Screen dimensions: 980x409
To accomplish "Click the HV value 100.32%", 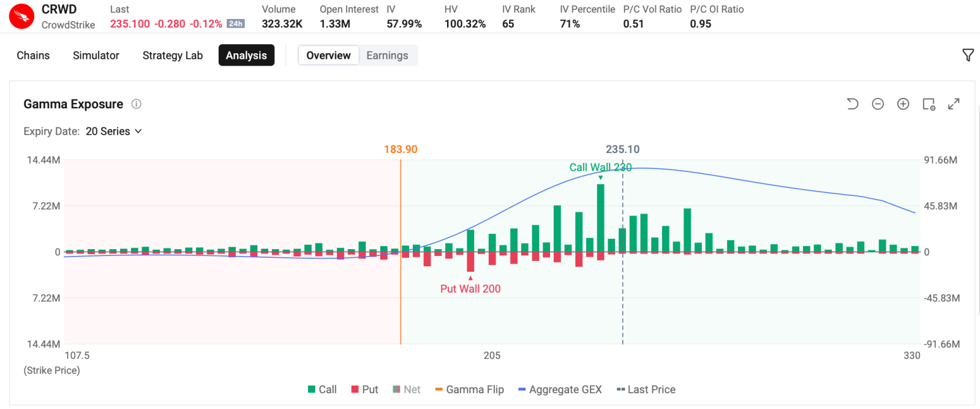I will point(465,24).
